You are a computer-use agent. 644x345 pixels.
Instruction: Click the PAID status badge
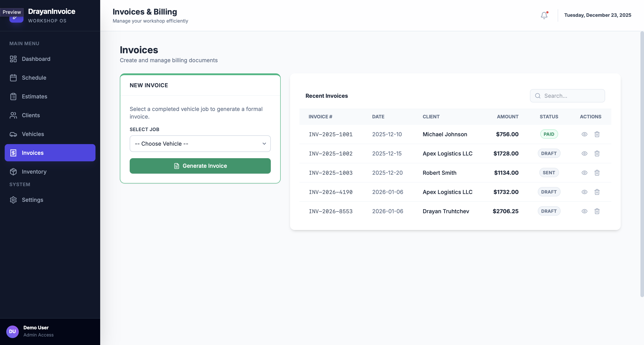[x=549, y=134]
